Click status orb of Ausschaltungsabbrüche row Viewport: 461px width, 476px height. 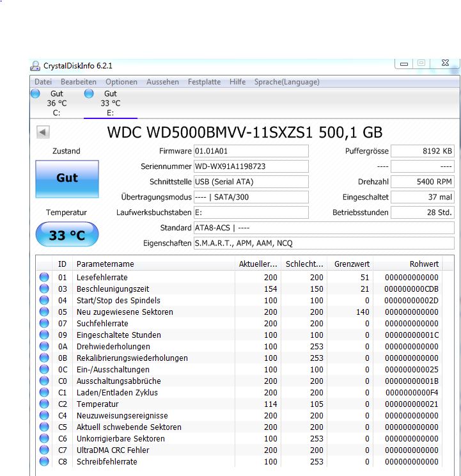point(44,381)
